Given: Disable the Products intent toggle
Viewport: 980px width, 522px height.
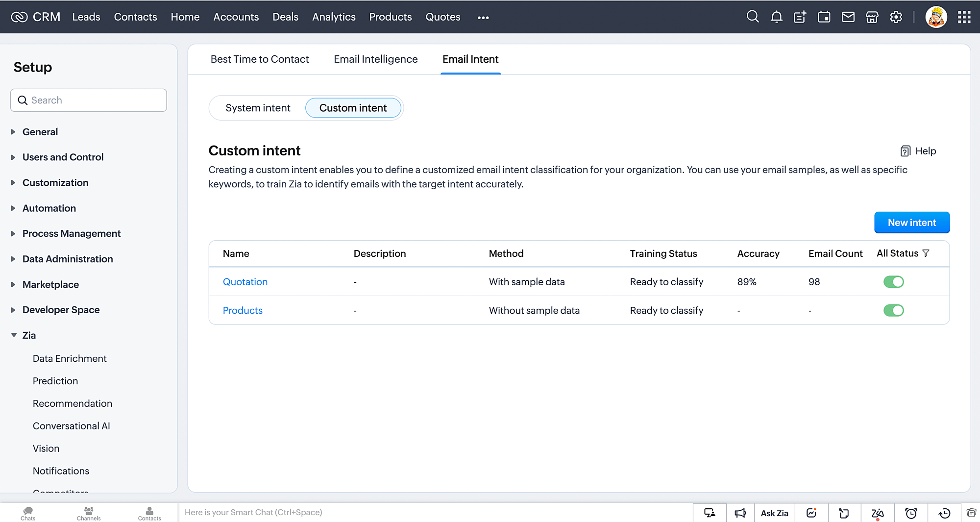Looking at the screenshot, I should (893, 310).
